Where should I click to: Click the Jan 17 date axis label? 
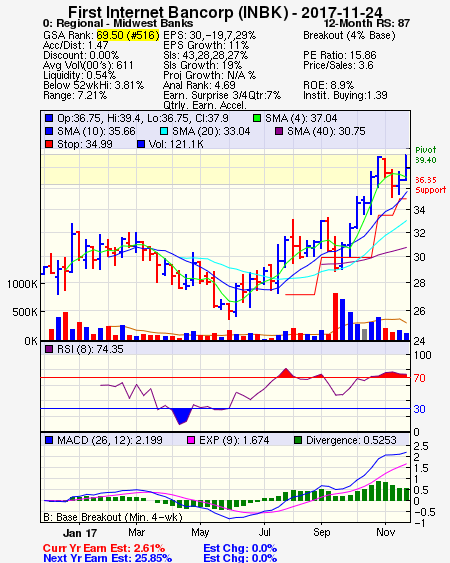(x=80, y=533)
